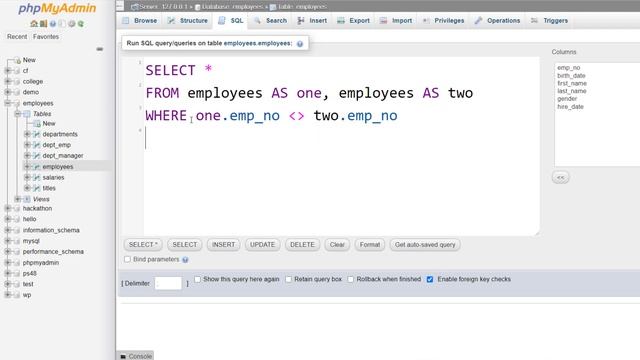Screen dimensions: 640x360
Task: Reload navigation panel green icon
Action: [81, 24]
